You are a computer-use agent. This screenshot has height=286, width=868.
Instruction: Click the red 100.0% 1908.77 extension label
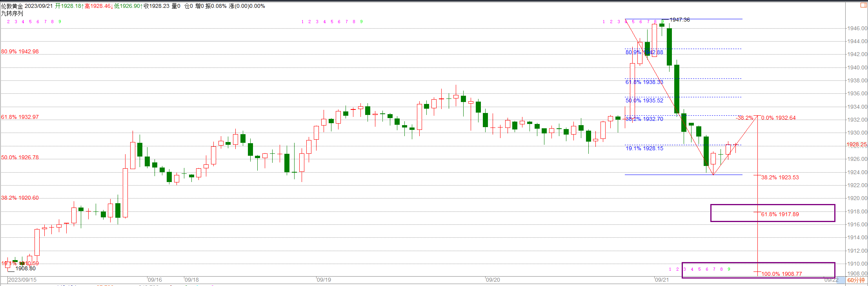[781, 274]
